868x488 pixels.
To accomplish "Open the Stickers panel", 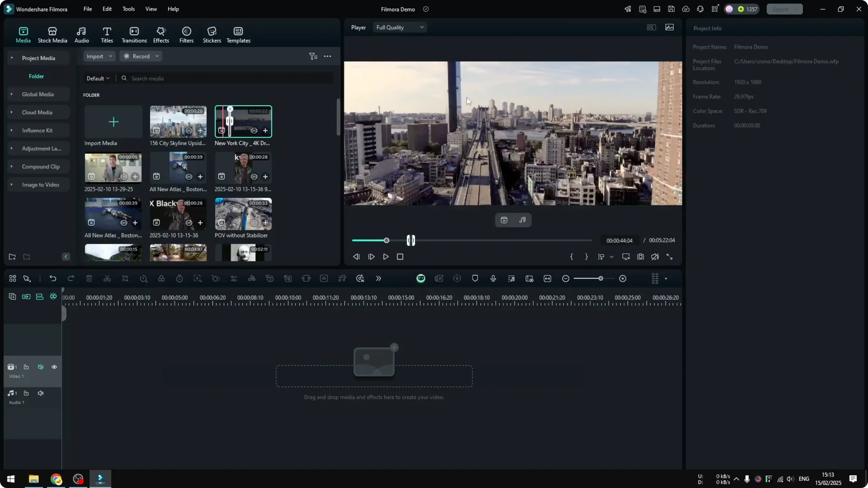I will point(211,35).
